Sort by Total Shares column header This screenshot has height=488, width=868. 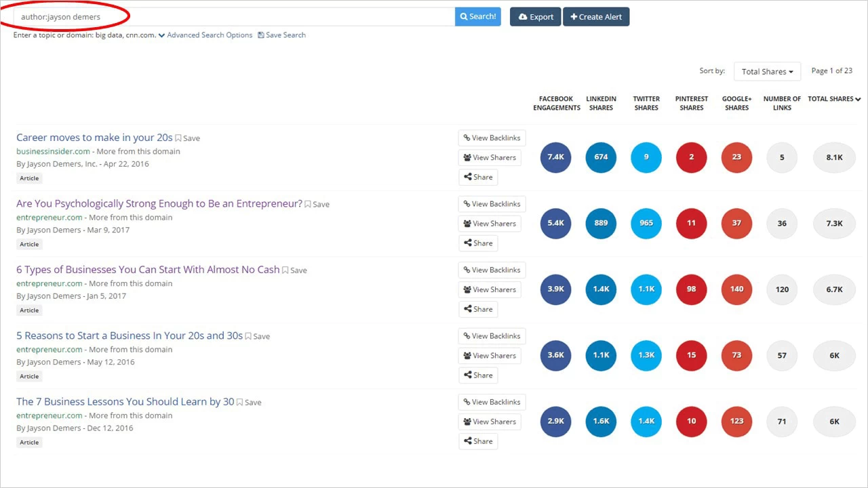point(833,99)
